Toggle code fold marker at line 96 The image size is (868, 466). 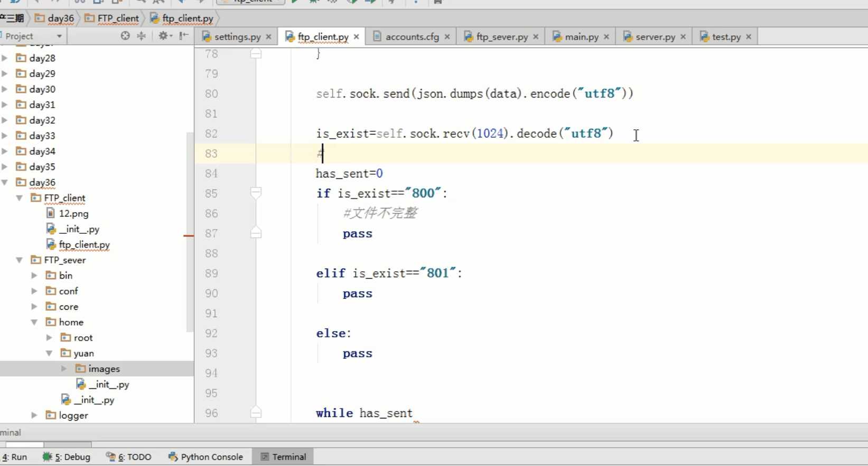coord(256,412)
